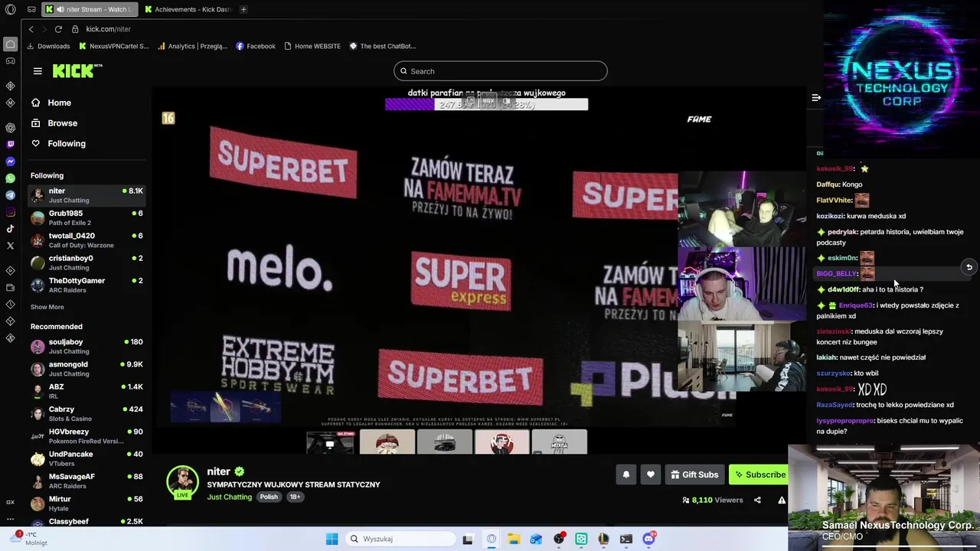Viewport: 980px width, 551px height.
Task: Share the stream via share icon
Action: tap(757, 500)
